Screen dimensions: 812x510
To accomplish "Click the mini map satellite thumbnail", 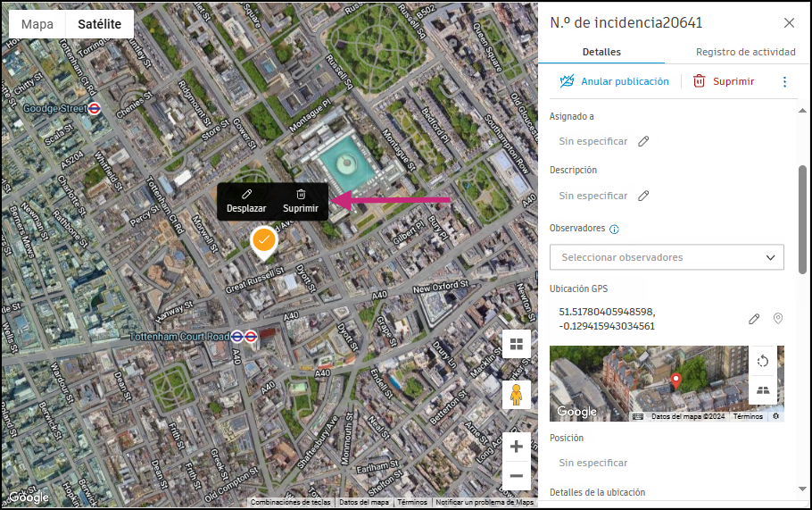I will [667, 383].
